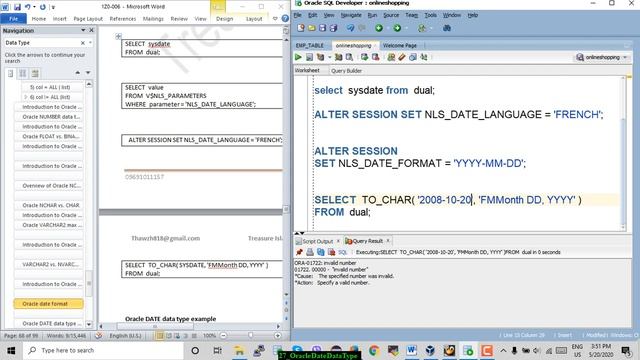Click Undo icon in SQL Developer toolbar
640x360 pixels.
[x=350, y=28]
